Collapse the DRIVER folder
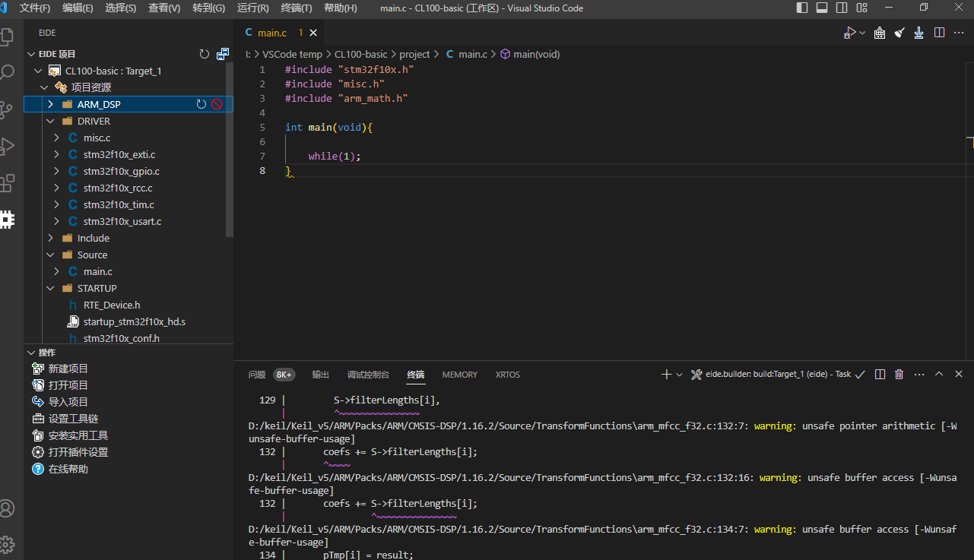 click(x=50, y=121)
